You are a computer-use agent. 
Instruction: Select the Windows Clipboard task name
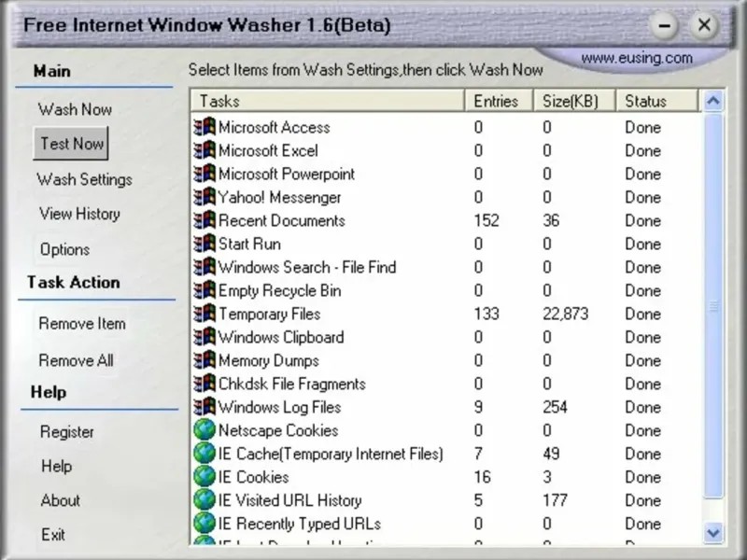pos(281,337)
